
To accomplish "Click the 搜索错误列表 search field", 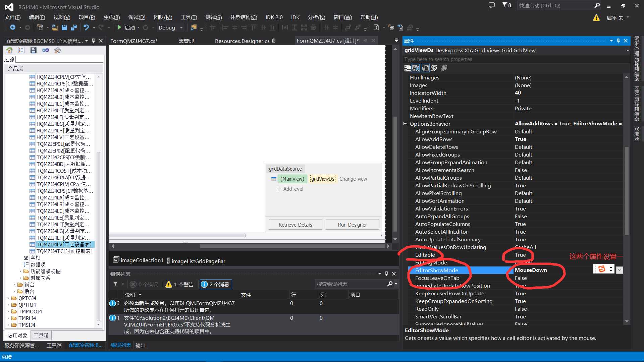I will pos(351,284).
